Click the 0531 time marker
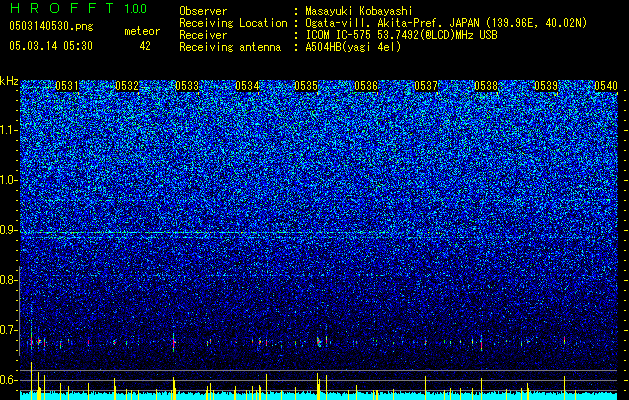 tap(67, 86)
